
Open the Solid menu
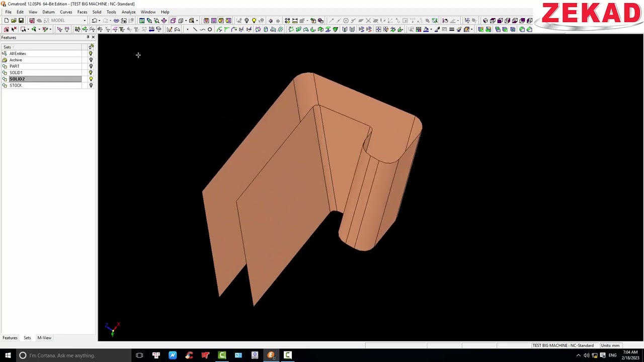(97, 12)
